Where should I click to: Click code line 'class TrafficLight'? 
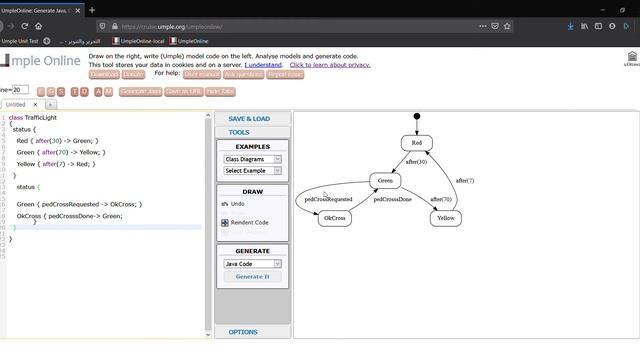[x=33, y=118]
